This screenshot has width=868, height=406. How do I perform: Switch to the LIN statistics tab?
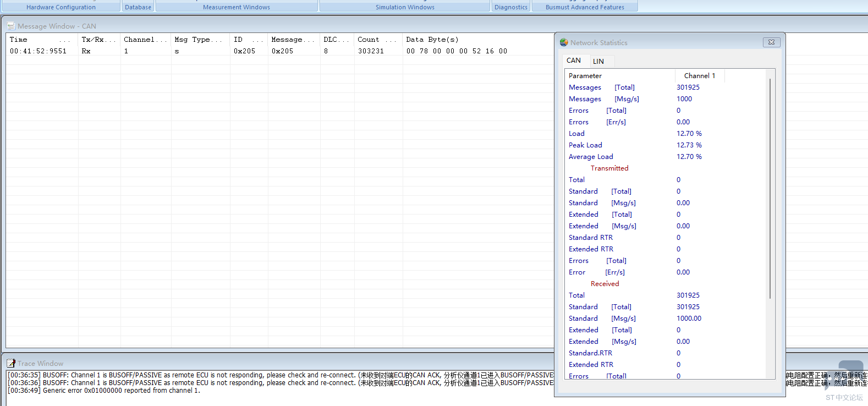598,61
